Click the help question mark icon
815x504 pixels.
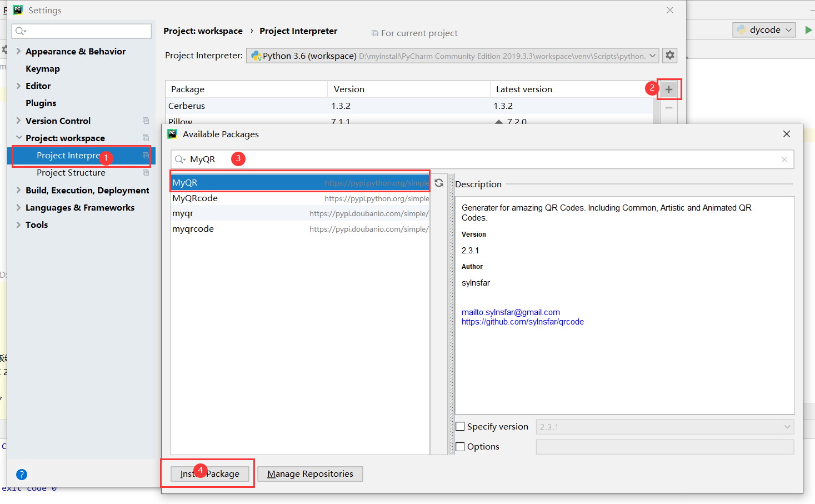pyautogui.click(x=22, y=475)
